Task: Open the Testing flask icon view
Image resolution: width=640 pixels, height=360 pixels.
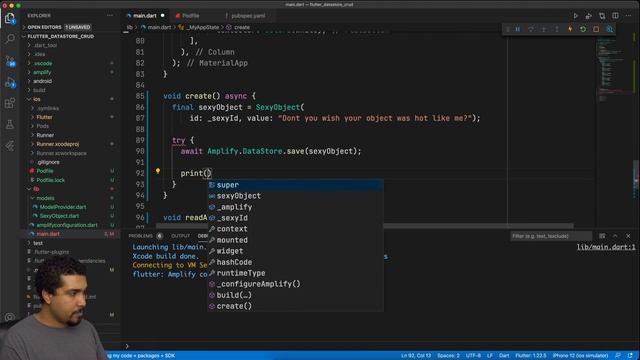Action: coord(10,124)
